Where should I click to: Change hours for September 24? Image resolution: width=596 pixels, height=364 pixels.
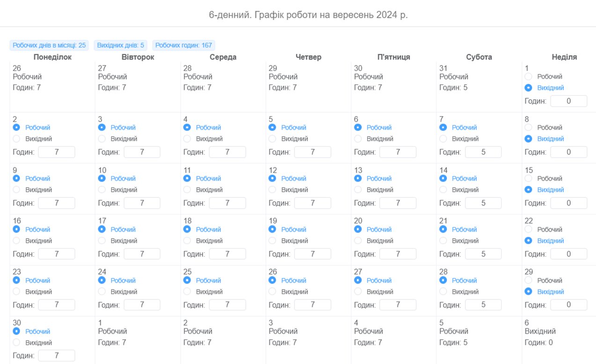tap(142, 305)
